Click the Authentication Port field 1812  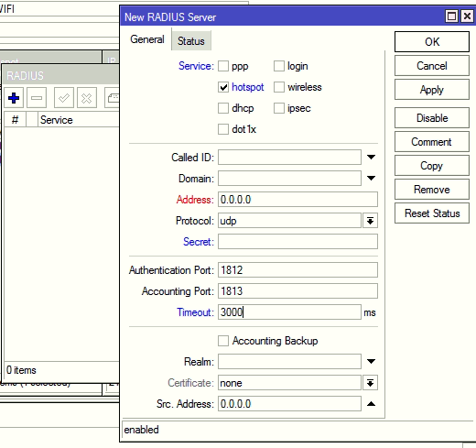pos(297,270)
